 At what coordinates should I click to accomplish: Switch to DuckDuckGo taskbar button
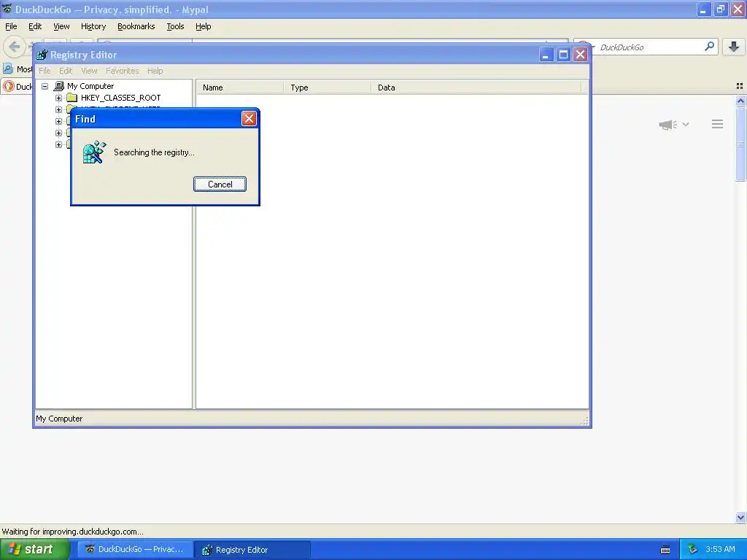click(x=136, y=550)
